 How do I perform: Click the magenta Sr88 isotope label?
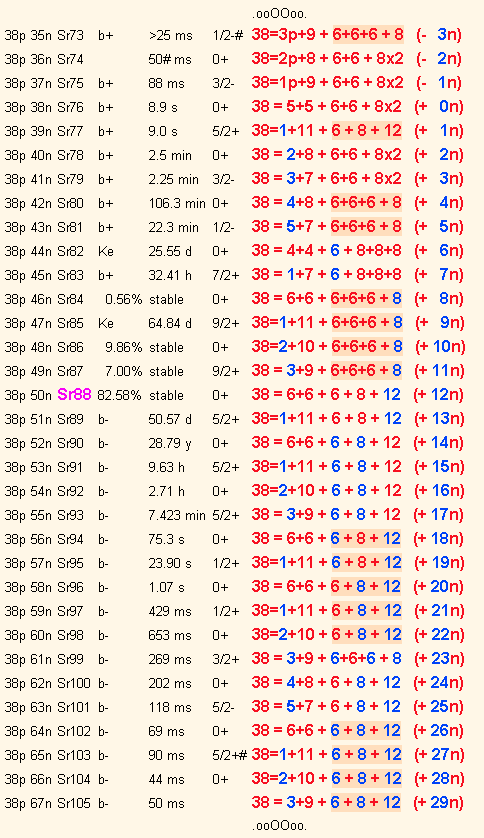[74, 395]
